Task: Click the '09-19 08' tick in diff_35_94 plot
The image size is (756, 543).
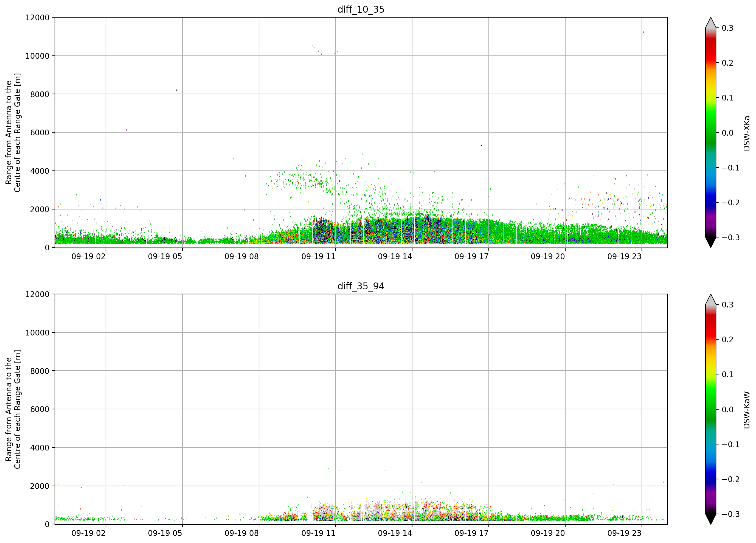Action: pyautogui.click(x=242, y=533)
